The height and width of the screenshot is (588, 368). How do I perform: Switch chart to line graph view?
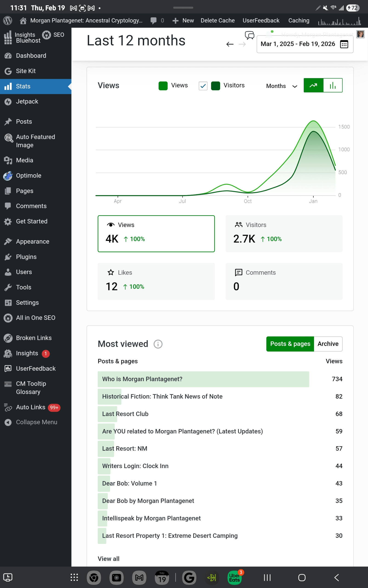pos(314,85)
